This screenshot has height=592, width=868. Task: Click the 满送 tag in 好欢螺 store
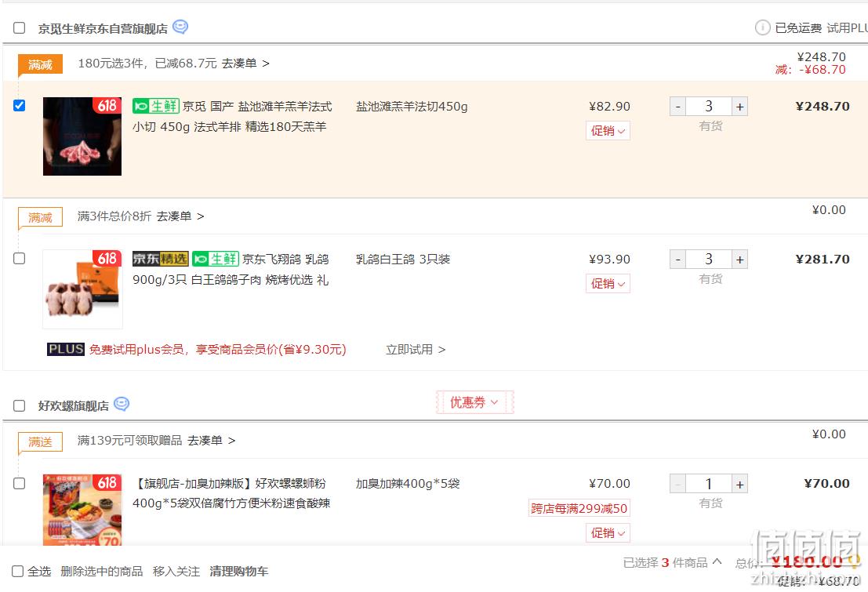pyautogui.click(x=41, y=441)
